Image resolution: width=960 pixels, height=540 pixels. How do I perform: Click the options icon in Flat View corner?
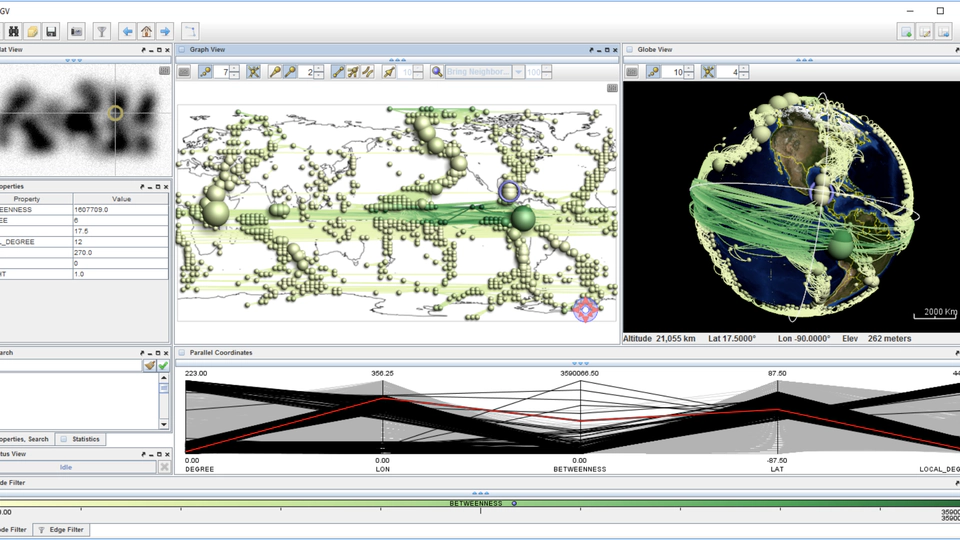(164, 71)
